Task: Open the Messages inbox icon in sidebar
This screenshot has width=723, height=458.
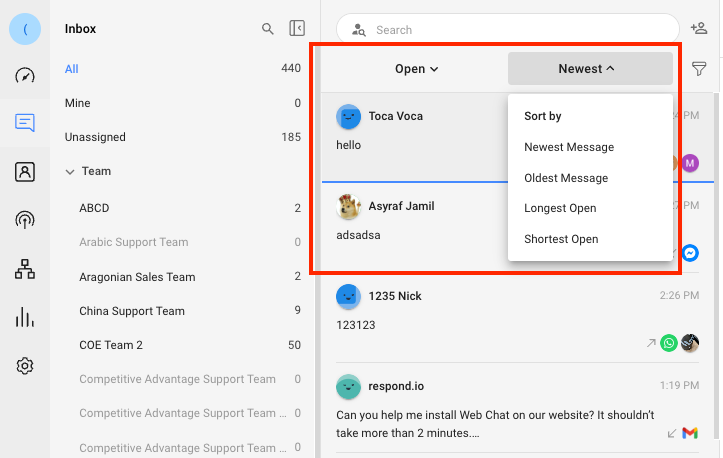Action: point(25,123)
